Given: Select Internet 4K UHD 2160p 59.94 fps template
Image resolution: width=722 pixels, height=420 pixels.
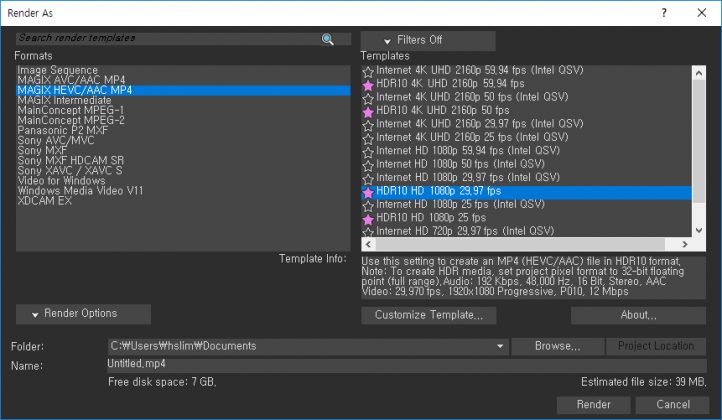Looking at the screenshot, I should (x=526, y=70).
